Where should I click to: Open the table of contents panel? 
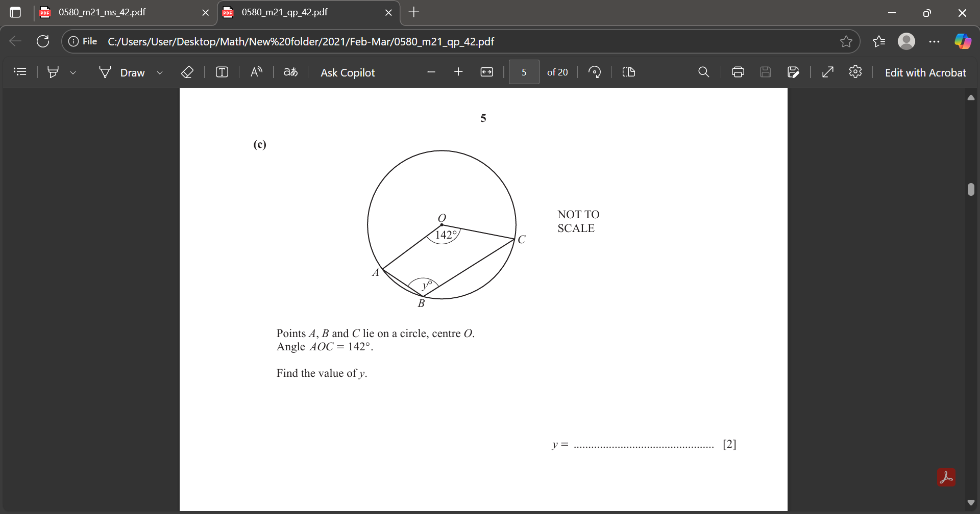coord(20,72)
